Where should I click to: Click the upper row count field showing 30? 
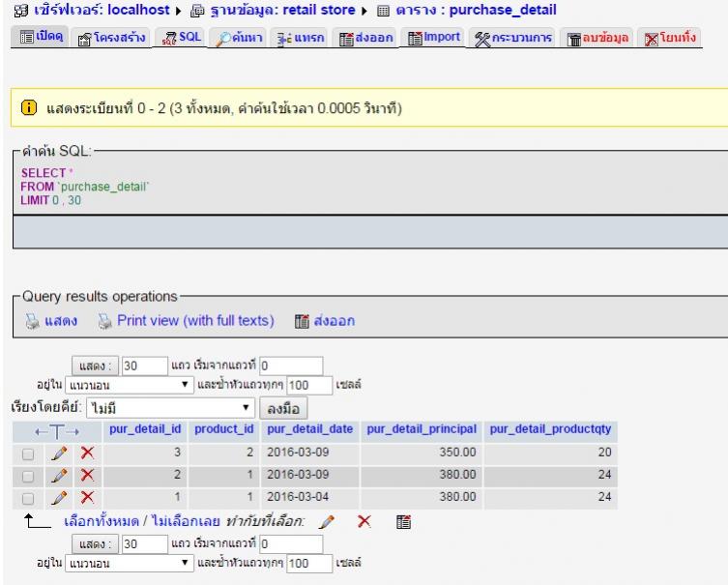click(132, 367)
